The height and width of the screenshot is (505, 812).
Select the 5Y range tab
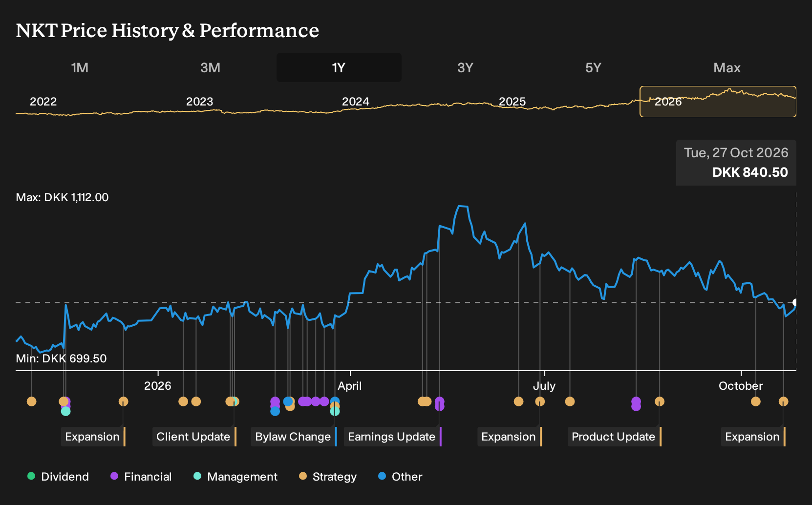click(593, 67)
